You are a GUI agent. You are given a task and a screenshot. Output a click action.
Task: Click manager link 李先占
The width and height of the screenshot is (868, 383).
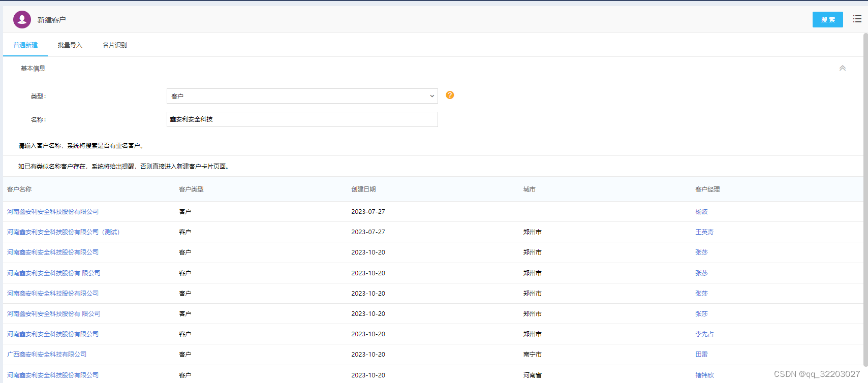704,334
